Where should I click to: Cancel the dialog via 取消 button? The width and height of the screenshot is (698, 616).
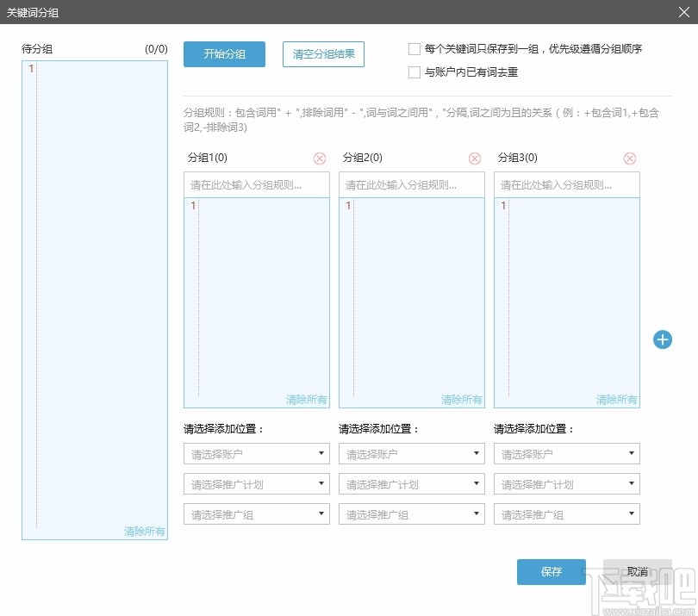point(638,571)
